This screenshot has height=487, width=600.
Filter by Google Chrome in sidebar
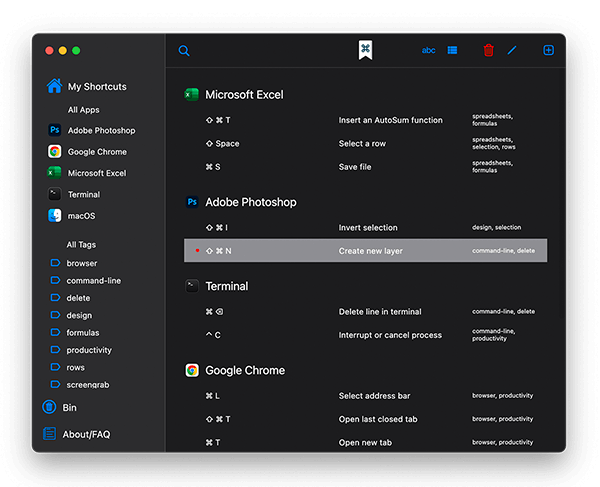coord(96,152)
